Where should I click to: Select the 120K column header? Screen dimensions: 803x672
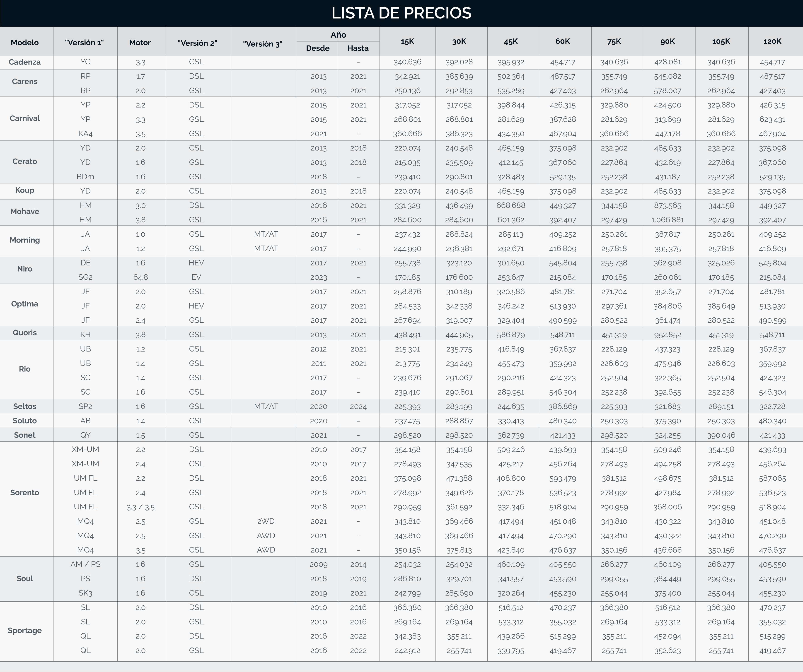click(x=772, y=41)
